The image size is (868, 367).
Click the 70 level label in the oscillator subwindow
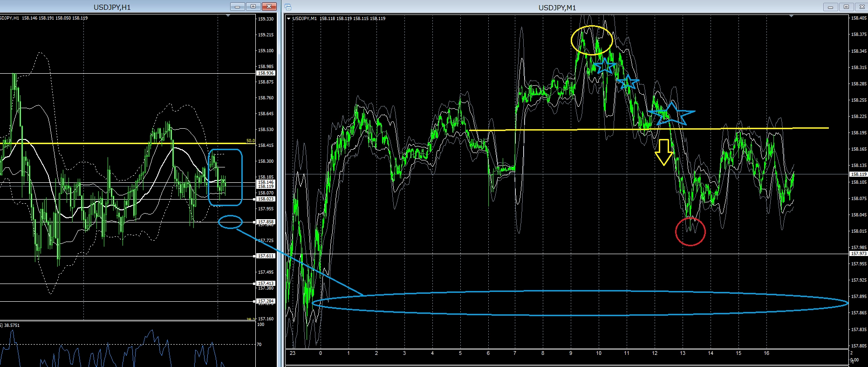259,345
